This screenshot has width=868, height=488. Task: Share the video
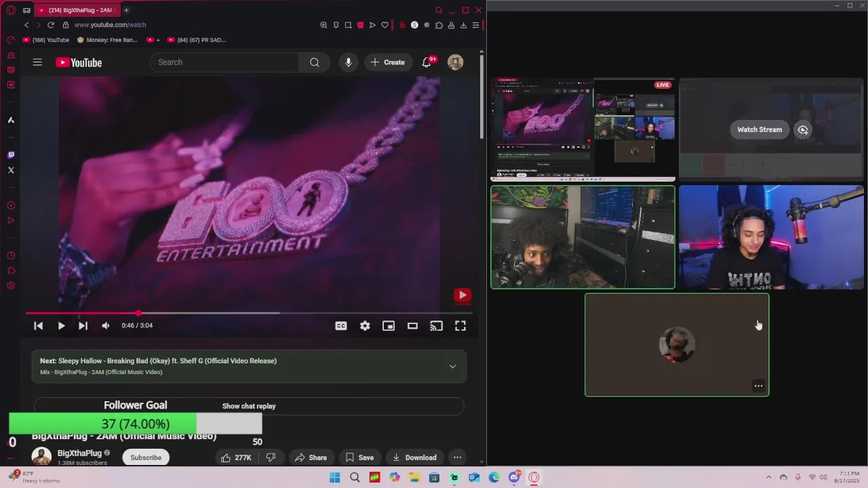tap(311, 457)
